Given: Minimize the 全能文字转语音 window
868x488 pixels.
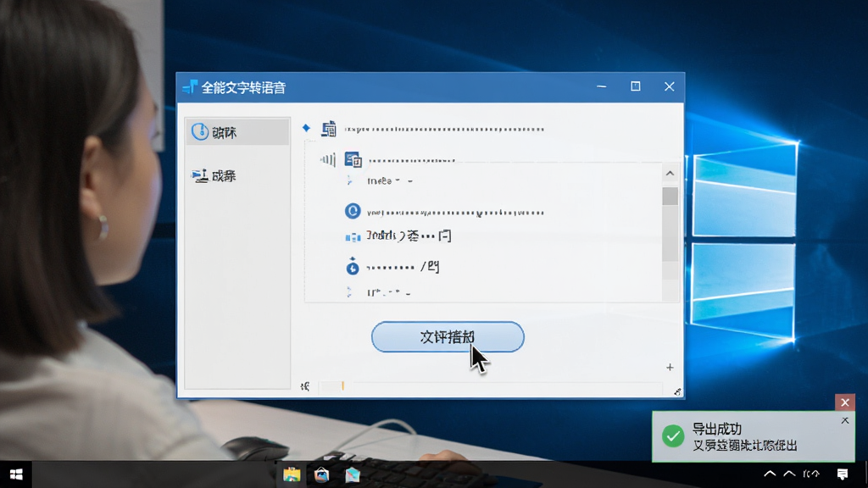Looking at the screenshot, I should [x=602, y=87].
